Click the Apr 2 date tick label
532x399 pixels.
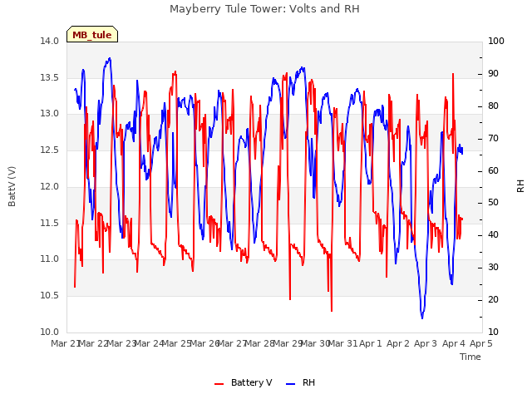398,343
